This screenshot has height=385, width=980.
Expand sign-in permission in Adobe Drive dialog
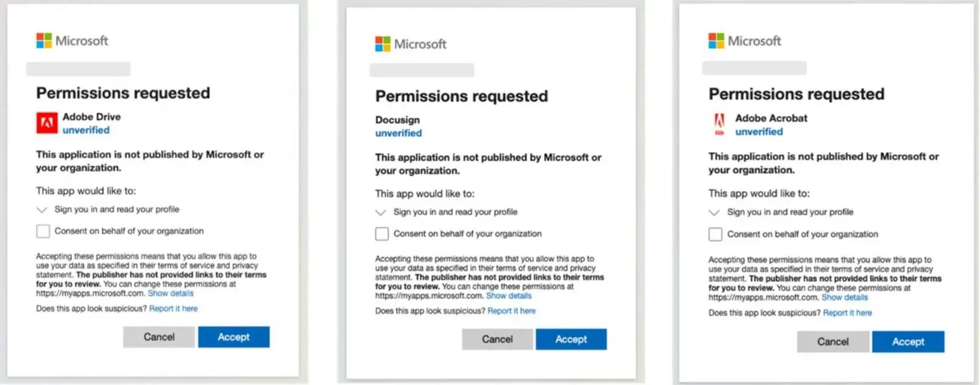point(42,210)
